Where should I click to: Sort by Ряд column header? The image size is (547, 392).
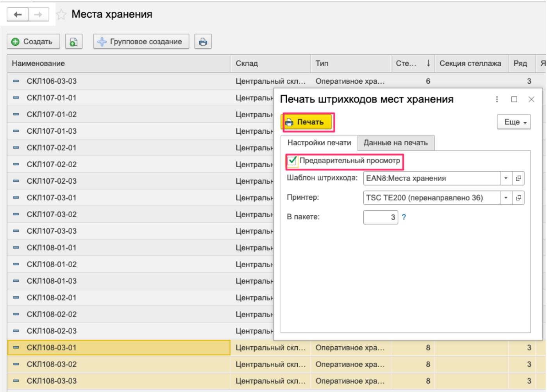pos(522,63)
